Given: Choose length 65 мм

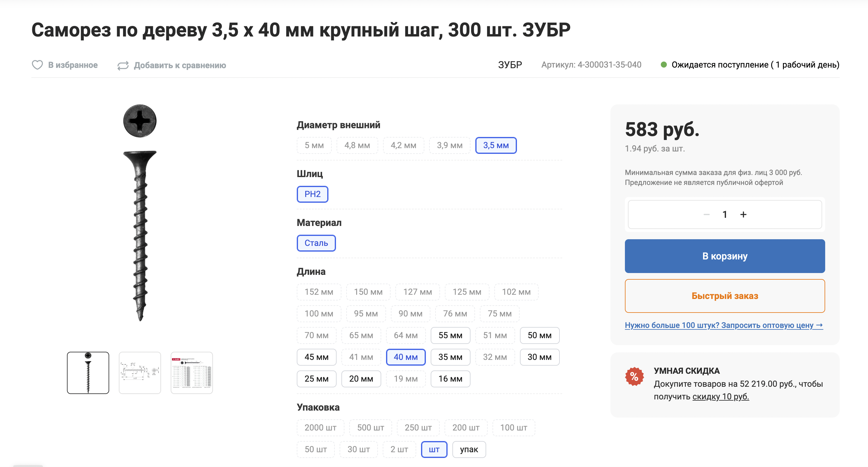Looking at the screenshot, I should pos(361,335).
